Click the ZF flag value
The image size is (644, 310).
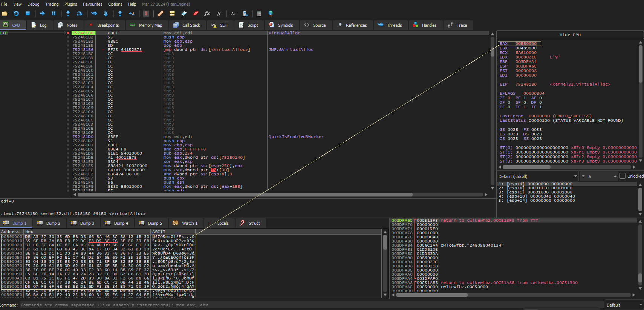pos(509,98)
